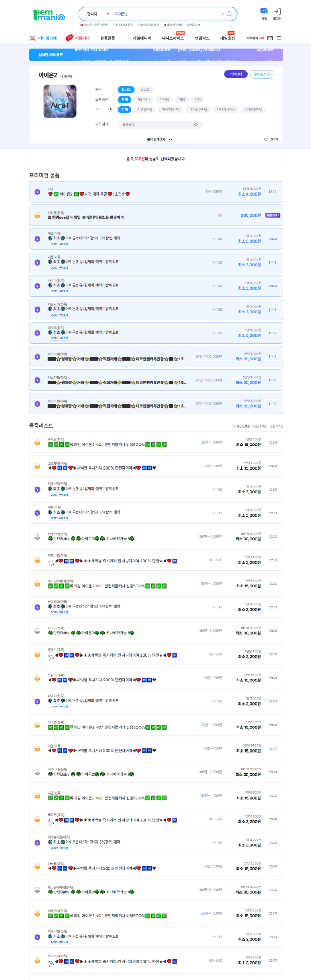This screenshot has height=980, width=311.
Task: Open the mail envelope icon
Action: click(270, 38)
